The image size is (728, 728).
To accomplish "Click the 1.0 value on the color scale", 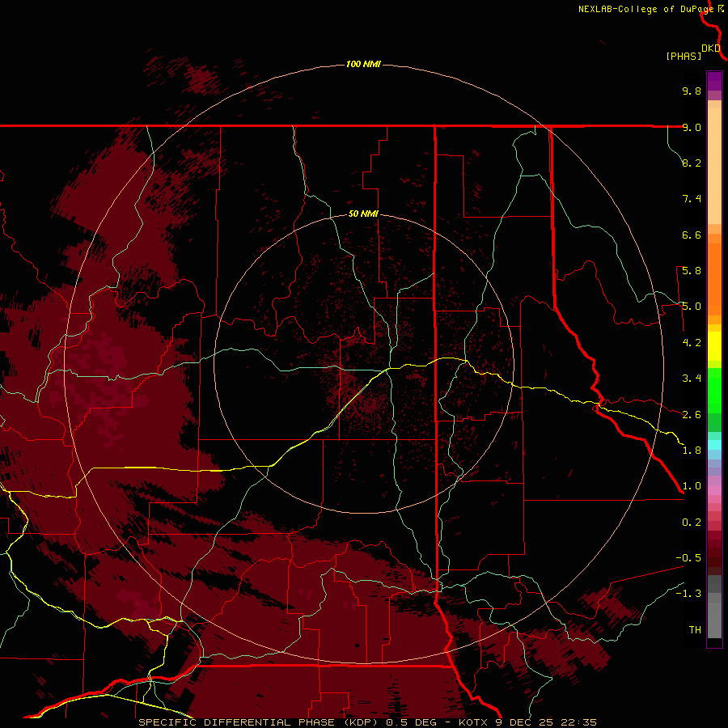I will pos(692,486).
